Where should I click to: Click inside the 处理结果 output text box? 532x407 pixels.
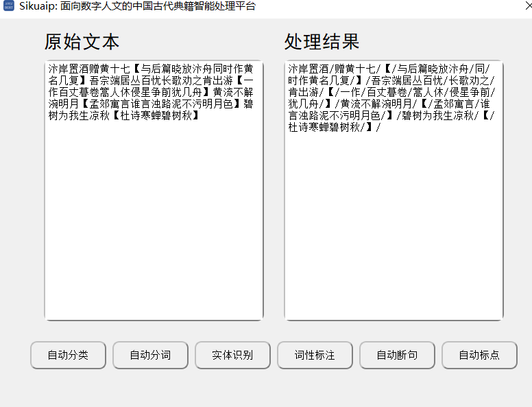(394, 220)
